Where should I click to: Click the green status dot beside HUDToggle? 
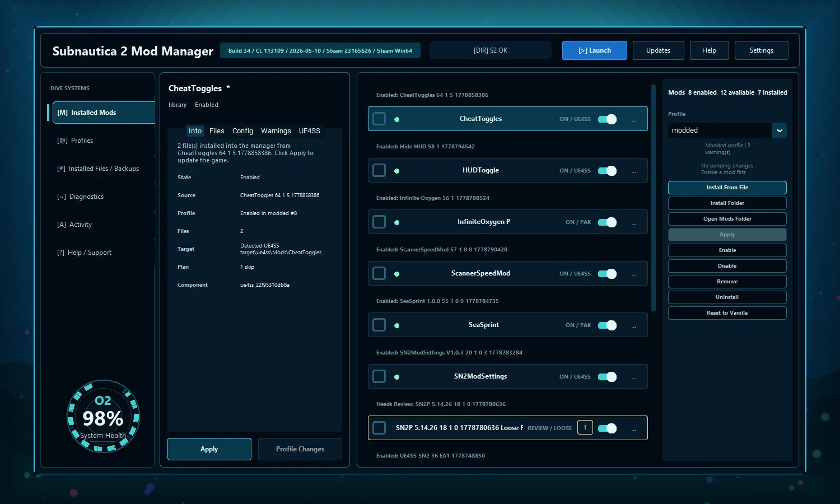pos(396,171)
